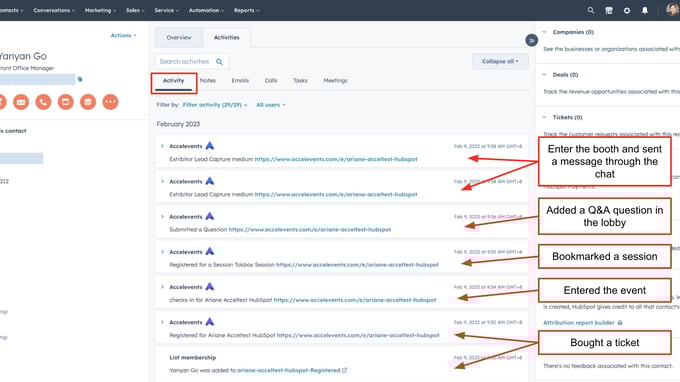The height and width of the screenshot is (382, 680).
Task: Open the marketplace icon in top bar
Action: click(x=609, y=10)
